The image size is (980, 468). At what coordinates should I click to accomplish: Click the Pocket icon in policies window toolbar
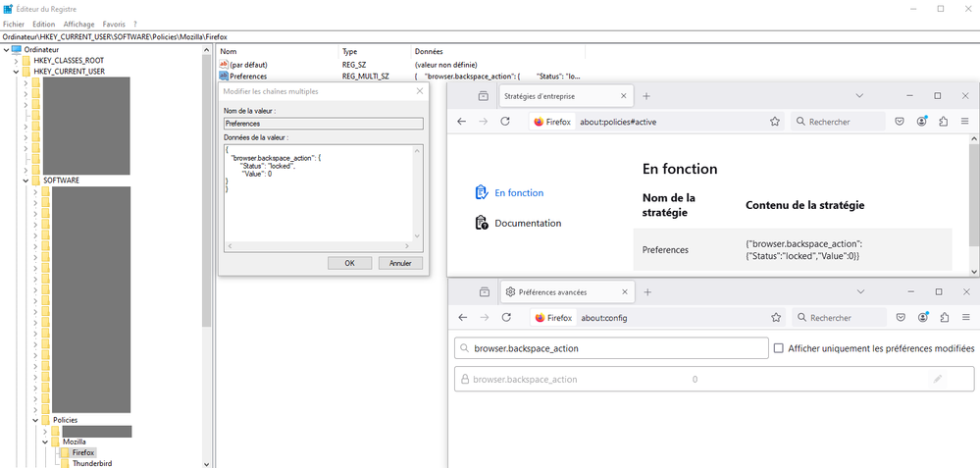point(899,122)
